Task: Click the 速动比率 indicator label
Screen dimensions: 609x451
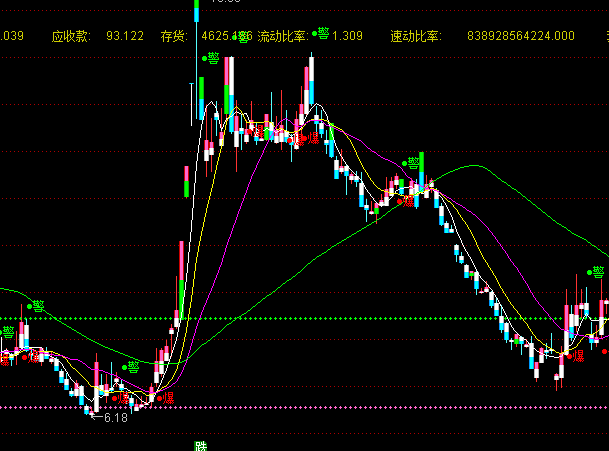Action: coord(415,36)
